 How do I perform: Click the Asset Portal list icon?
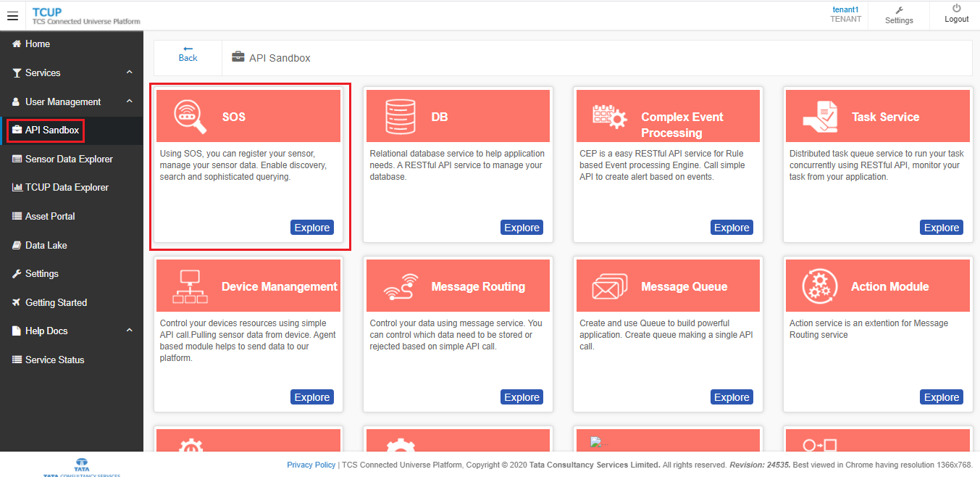point(18,216)
